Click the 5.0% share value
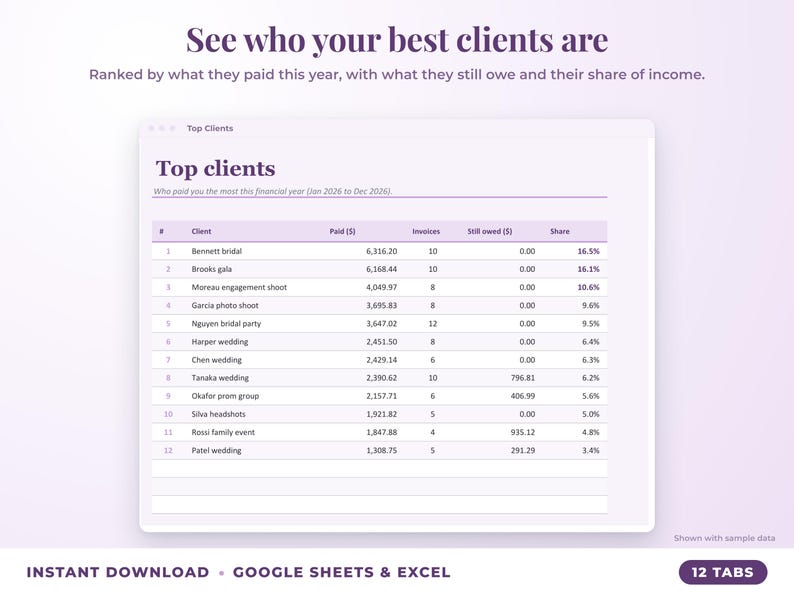The width and height of the screenshot is (794, 596). pos(590,414)
